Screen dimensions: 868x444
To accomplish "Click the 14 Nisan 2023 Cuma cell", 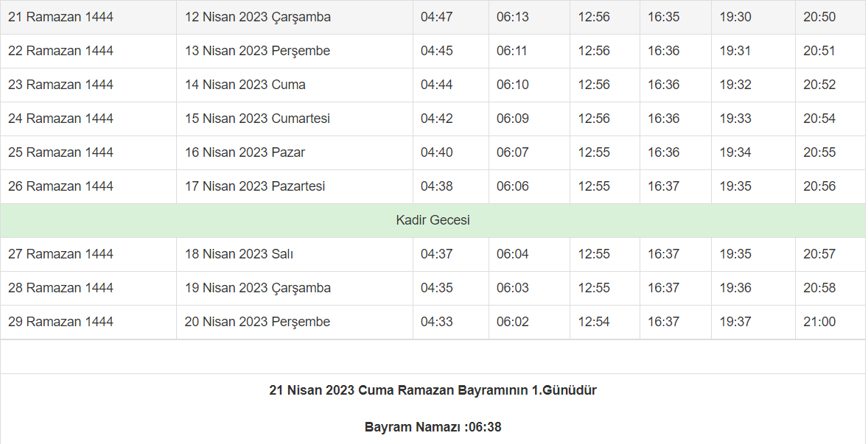I will pos(245,85).
